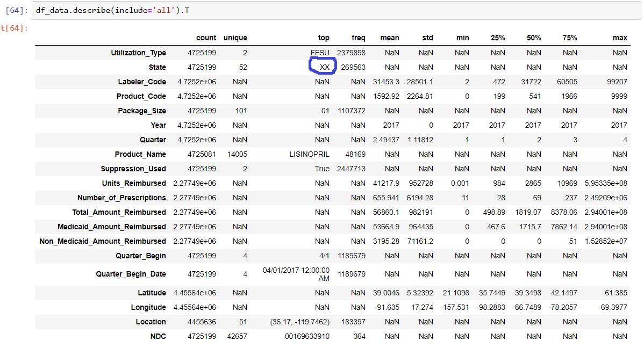Click the (36.17, -119.7462) Location value
Screen dimensions: 644x348
pos(300,322)
